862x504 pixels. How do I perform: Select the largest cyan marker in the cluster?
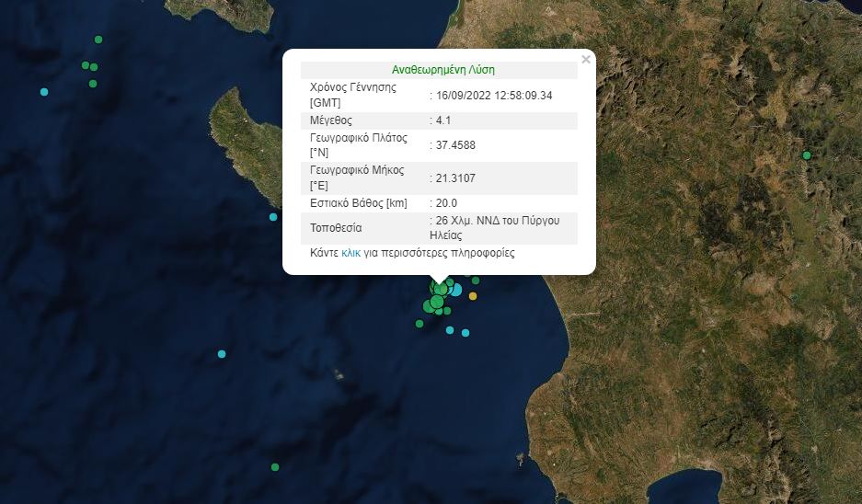tap(455, 289)
